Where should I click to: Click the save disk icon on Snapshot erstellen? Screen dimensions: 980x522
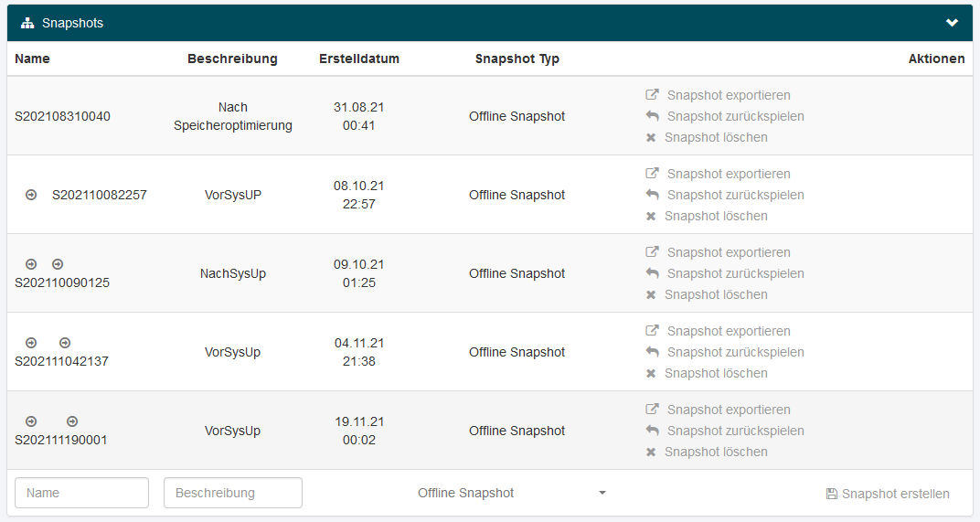(831, 494)
